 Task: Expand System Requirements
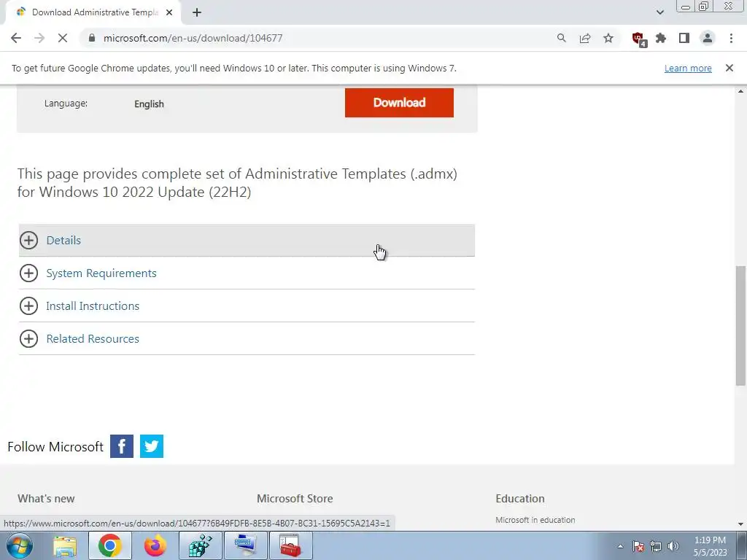pos(247,273)
